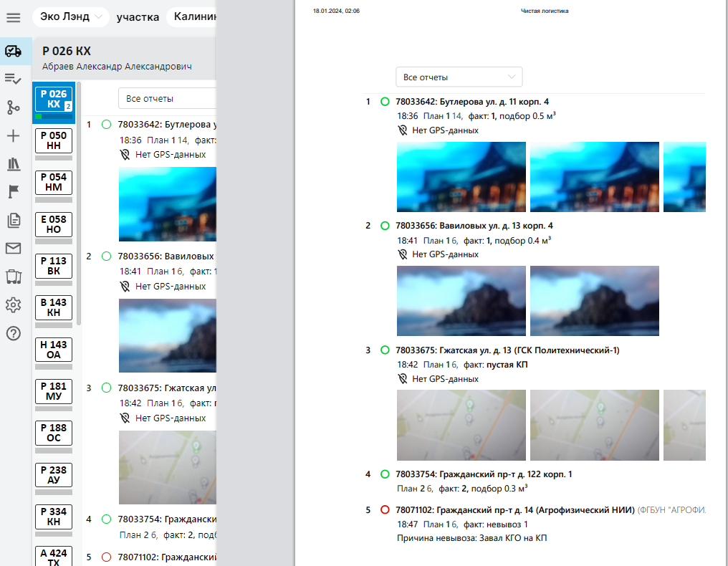Click the flag icon in sidebar
This screenshot has height=566, width=728.
coord(13,192)
